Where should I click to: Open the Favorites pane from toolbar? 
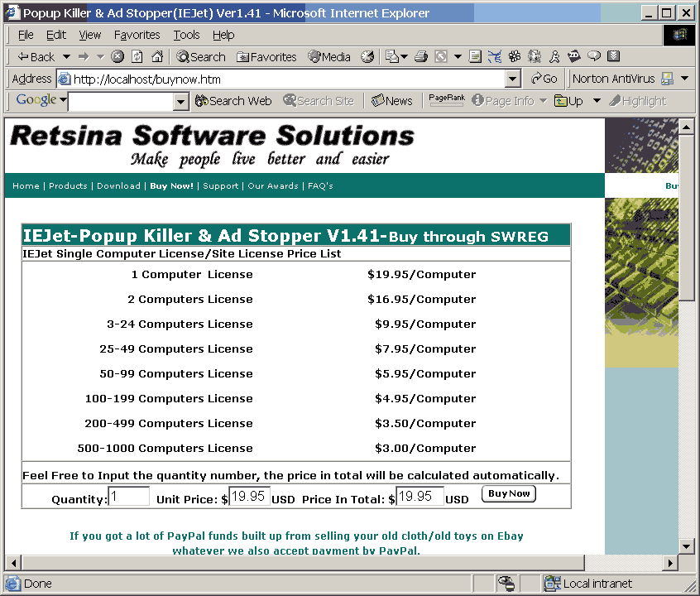266,57
